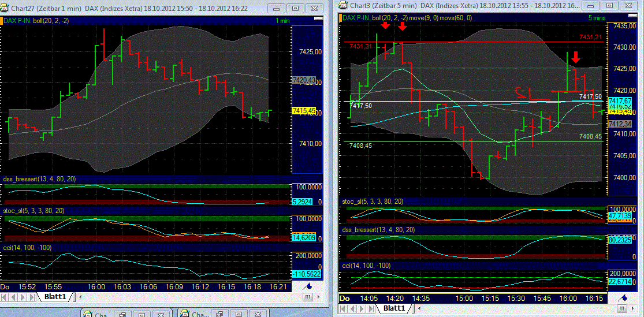644x317 pixels.
Task: Click Chart27 horizontal scrollbar thumb
Action: [x=308, y=296]
